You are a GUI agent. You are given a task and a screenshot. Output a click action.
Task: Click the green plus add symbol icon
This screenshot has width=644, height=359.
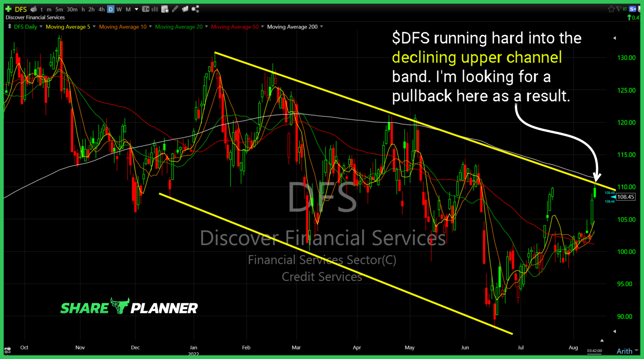tap(8, 9)
